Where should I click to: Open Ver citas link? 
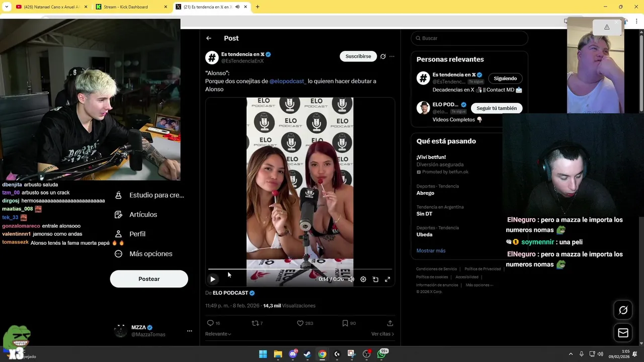[x=382, y=334]
